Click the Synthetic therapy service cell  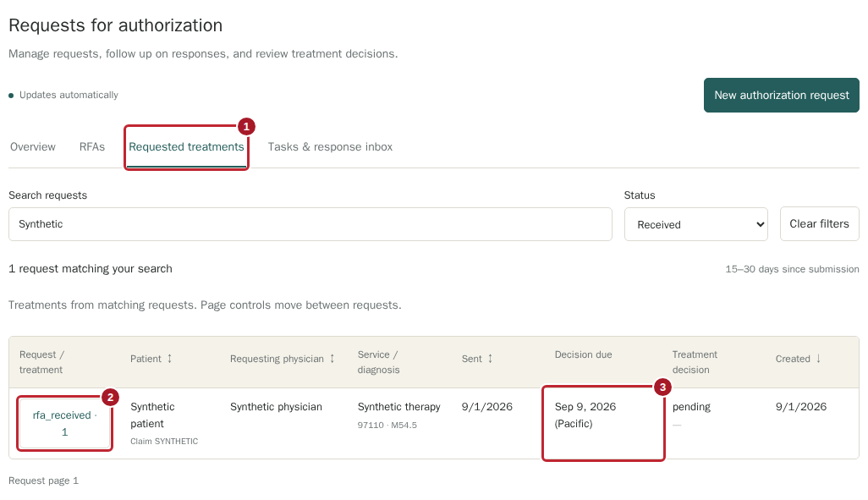pos(398,406)
